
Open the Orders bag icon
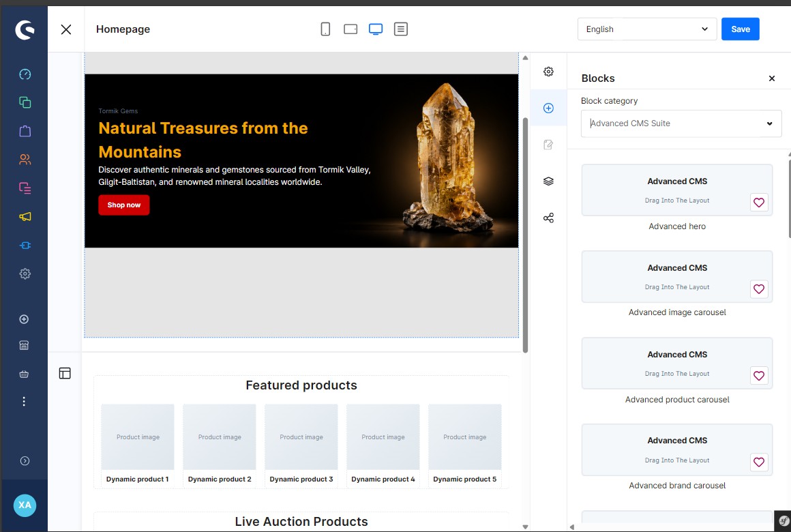[x=25, y=131]
